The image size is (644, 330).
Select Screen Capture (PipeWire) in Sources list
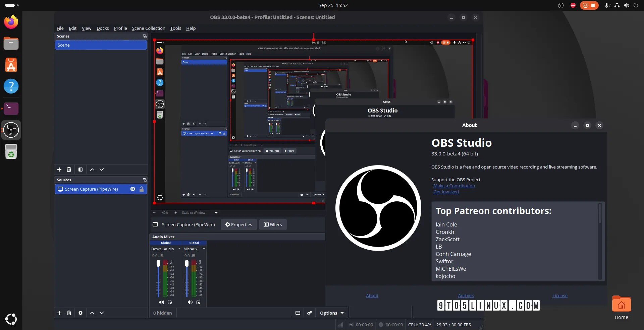pyautogui.click(x=101, y=189)
